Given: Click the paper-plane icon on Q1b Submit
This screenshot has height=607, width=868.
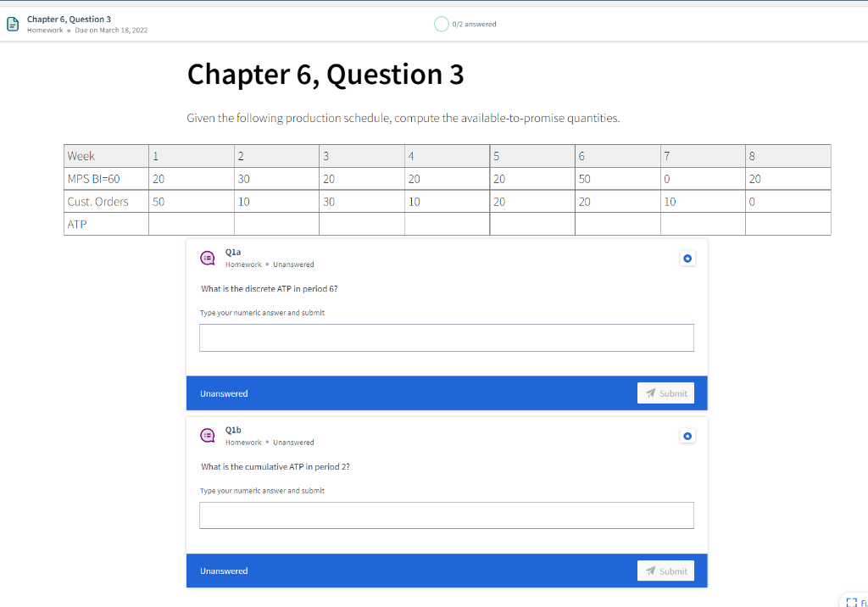Looking at the screenshot, I should click(652, 570).
